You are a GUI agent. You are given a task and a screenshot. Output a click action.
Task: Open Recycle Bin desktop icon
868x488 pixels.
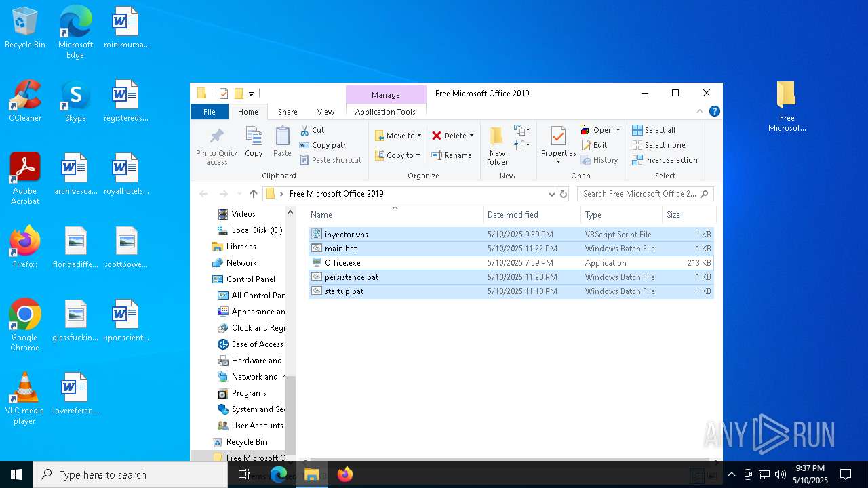pos(25,28)
